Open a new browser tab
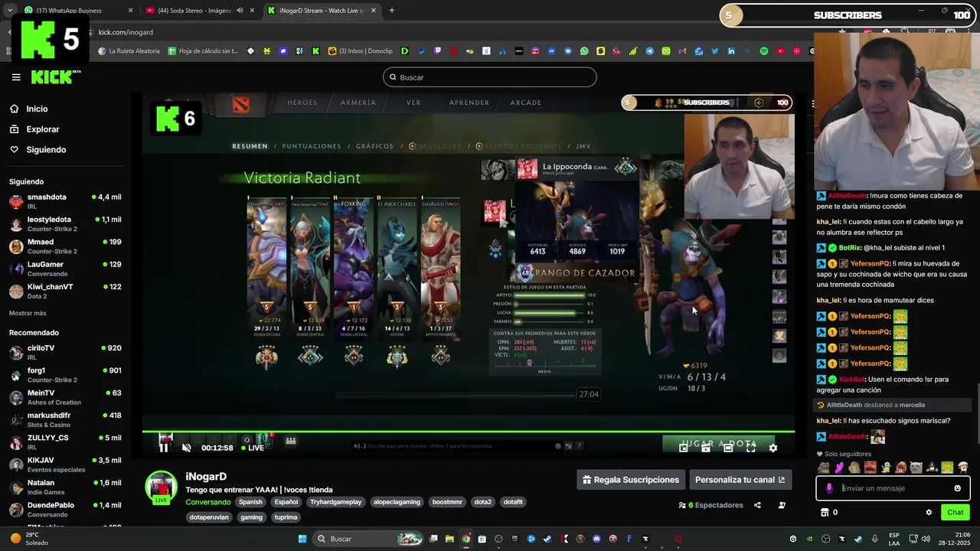The width and height of the screenshot is (980, 551). click(391, 11)
